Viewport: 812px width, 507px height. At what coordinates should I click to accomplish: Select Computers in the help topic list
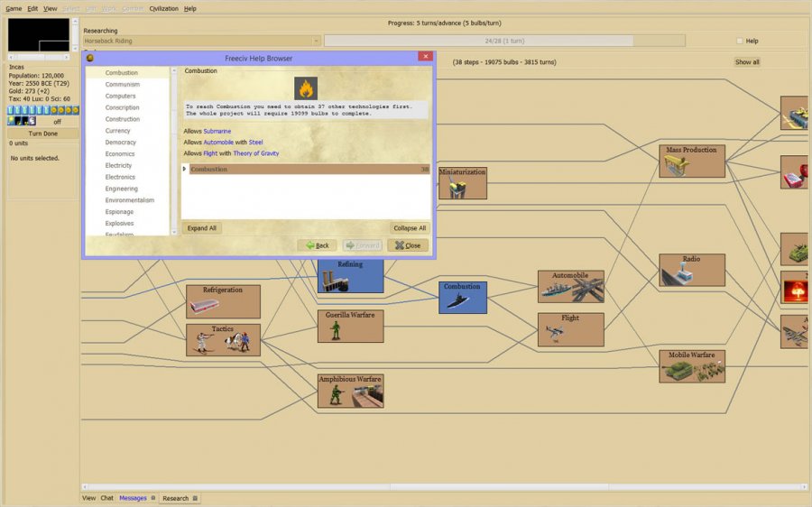tap(120, 96)
